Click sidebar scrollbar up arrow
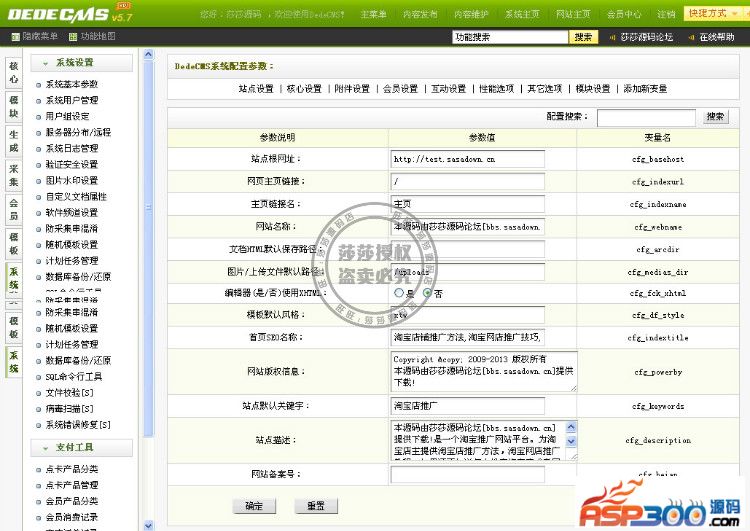Image resolution: width=750 pixels, height=531 pixels. (x=148, y=54)
